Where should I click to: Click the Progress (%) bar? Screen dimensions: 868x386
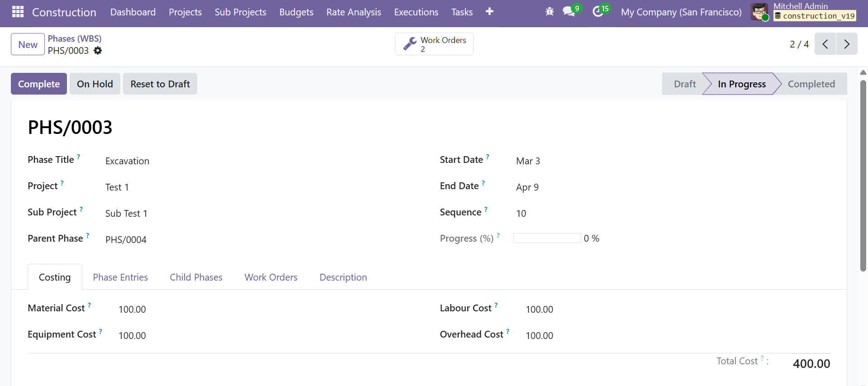(x=547, y=238)
